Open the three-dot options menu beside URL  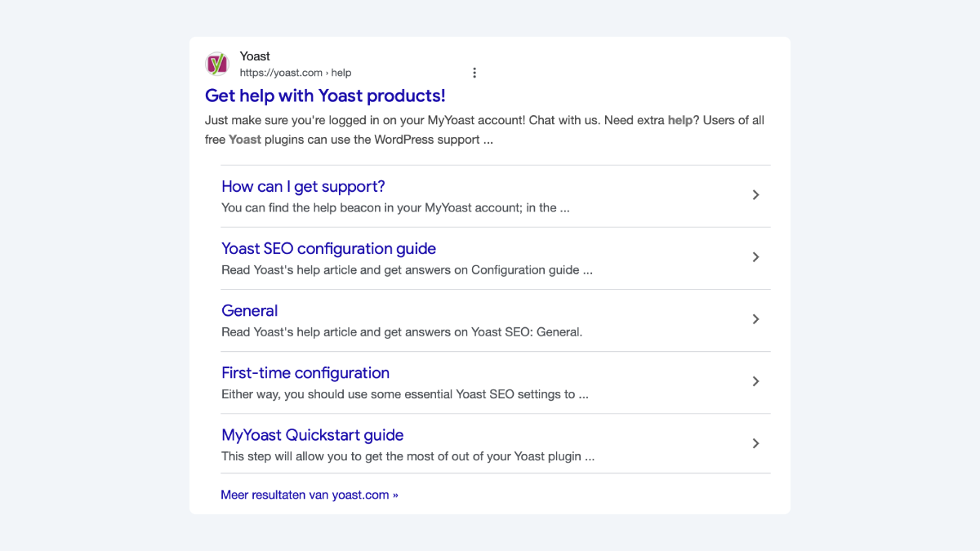[x=474, y=73]
